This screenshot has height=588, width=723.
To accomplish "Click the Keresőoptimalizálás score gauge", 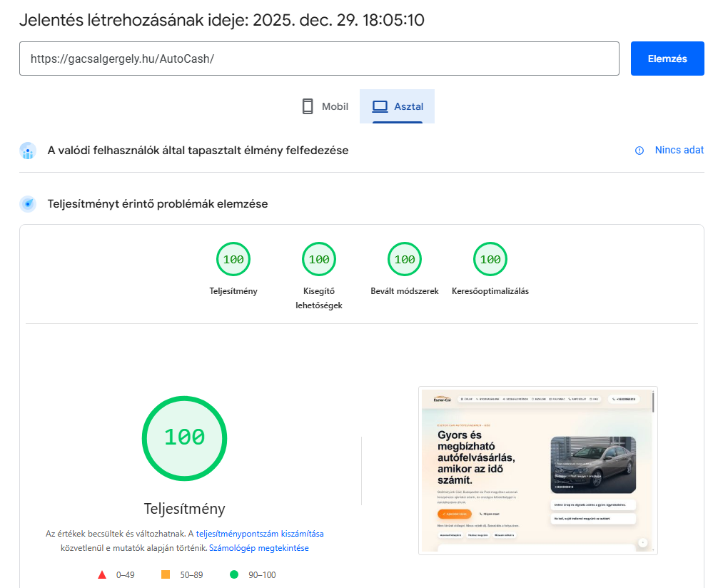I will [x=490, y=260].
